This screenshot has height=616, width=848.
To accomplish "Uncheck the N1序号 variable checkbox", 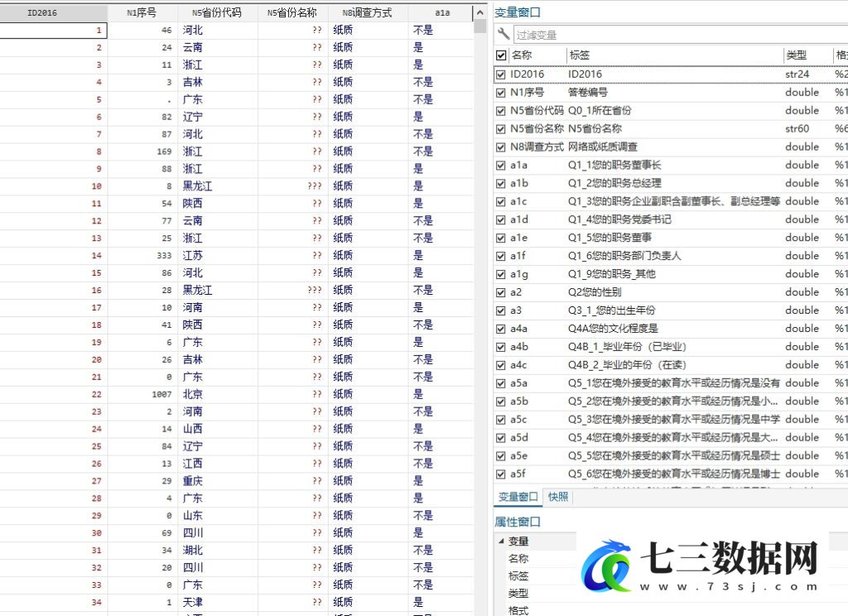I will point(501,93).
